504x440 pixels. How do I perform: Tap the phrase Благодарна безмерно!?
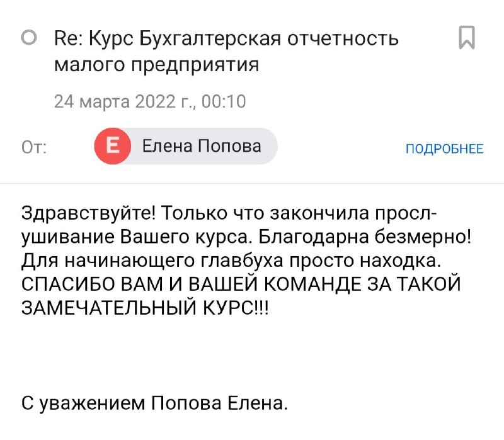[x=365, y=237]
